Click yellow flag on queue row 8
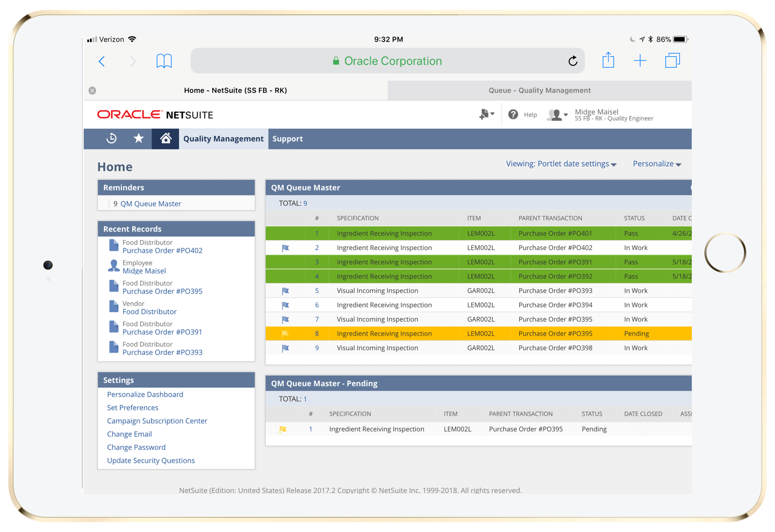 (285, 334)
